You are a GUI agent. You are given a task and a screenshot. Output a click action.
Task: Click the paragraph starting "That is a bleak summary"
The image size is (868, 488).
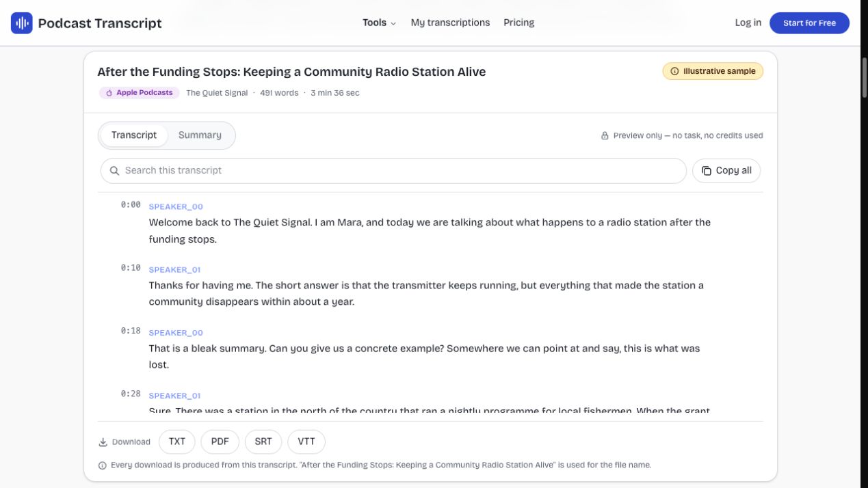point(425,356)
